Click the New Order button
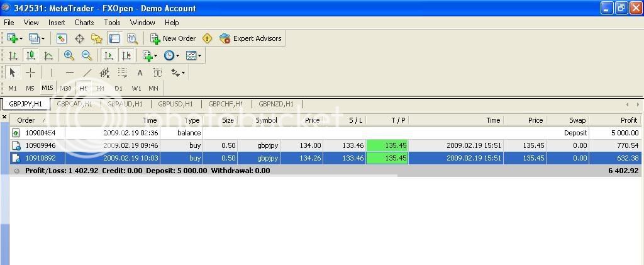Image resolution: width=644 pixels, height=265 pixels. 173,38
